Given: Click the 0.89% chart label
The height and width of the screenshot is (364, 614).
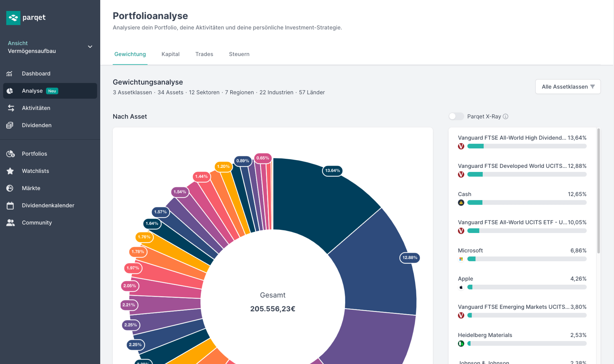Looking at the screenshot, I should point(243,161).
